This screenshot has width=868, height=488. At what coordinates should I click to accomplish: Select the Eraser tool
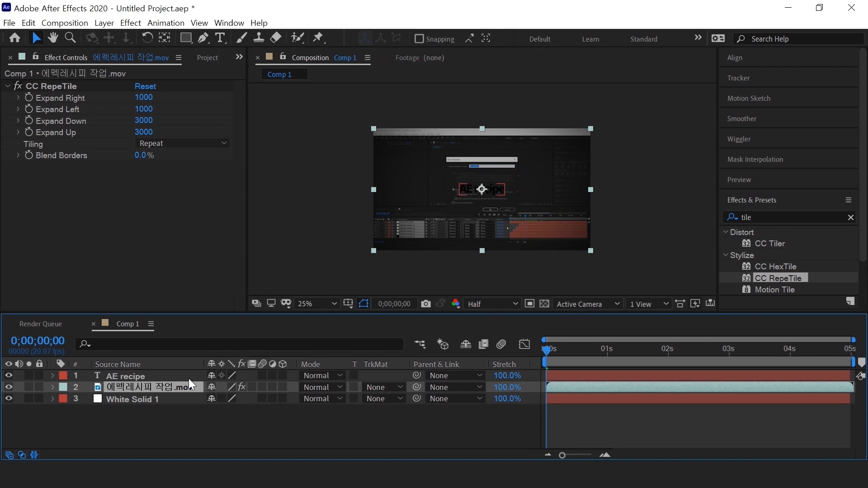point(276,38)
